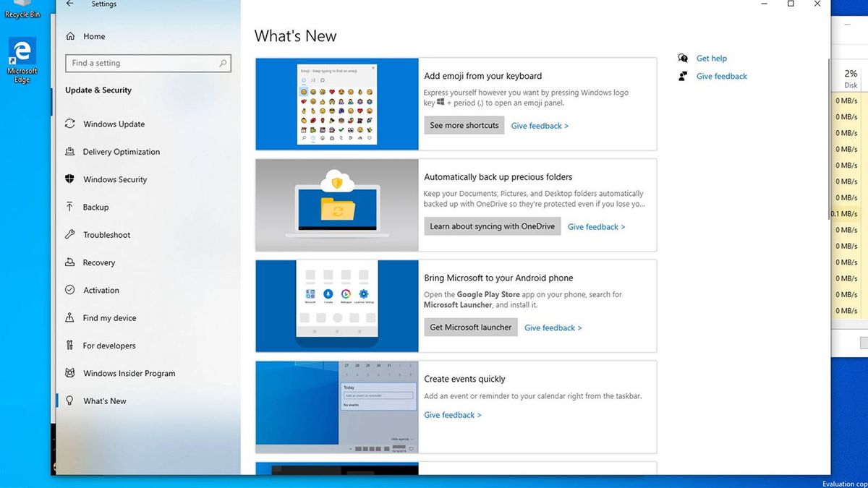Open Give feedback link in right pane
The width and height of the screenshot is (868, 488).
point(721,76)
